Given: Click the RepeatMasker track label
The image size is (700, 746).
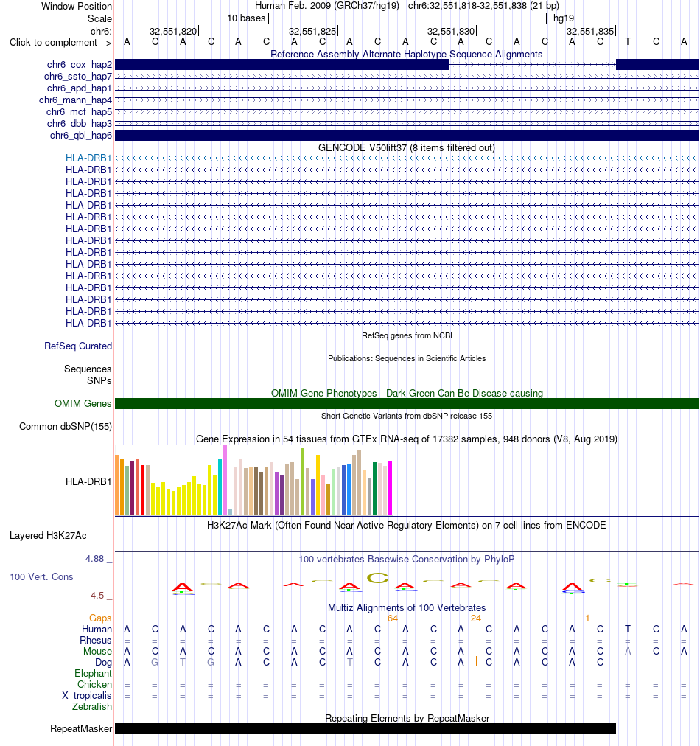Looking at the screenshot, I should coord(81,729).
